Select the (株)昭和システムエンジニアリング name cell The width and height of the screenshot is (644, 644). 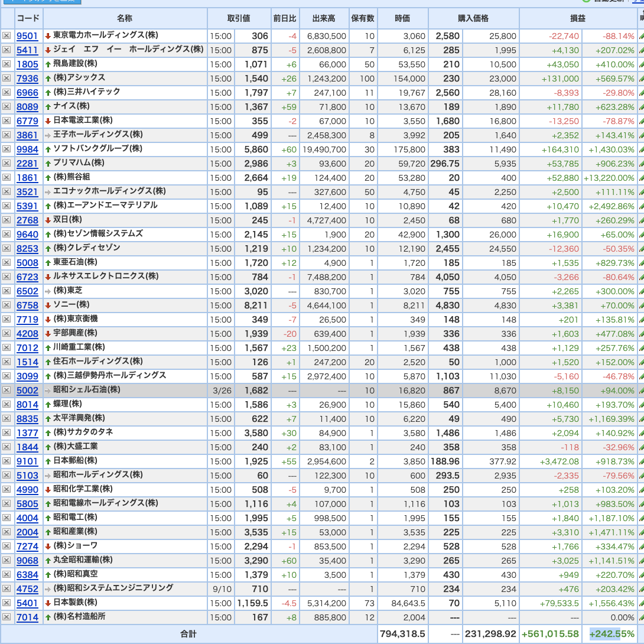coord(125,588)
